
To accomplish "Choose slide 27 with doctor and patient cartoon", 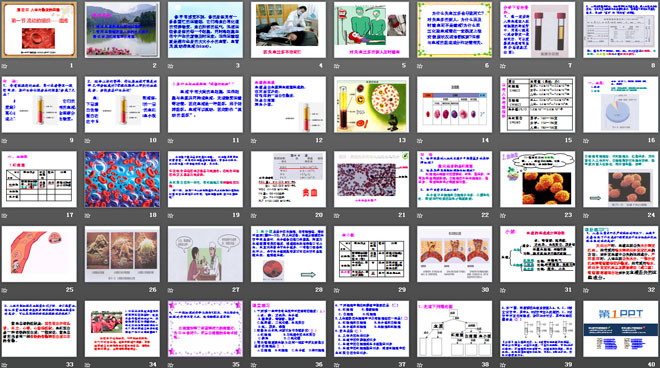I will pos(205,254).
